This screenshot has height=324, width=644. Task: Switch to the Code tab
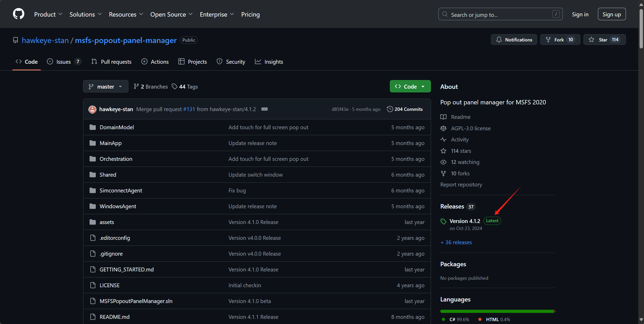pos(27,62)
